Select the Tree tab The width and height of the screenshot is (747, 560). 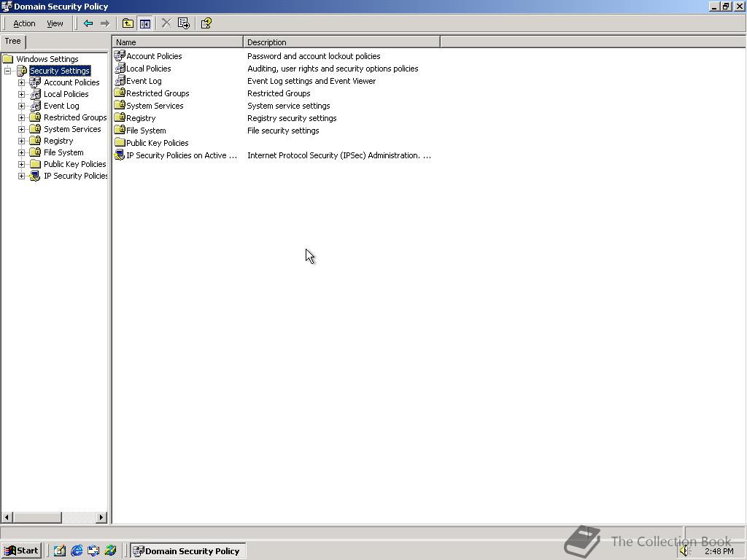point(13,42)
